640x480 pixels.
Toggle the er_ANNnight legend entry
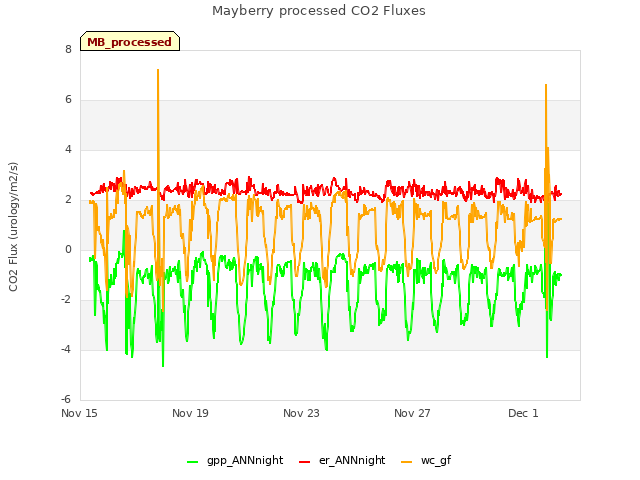coord(342,460)
